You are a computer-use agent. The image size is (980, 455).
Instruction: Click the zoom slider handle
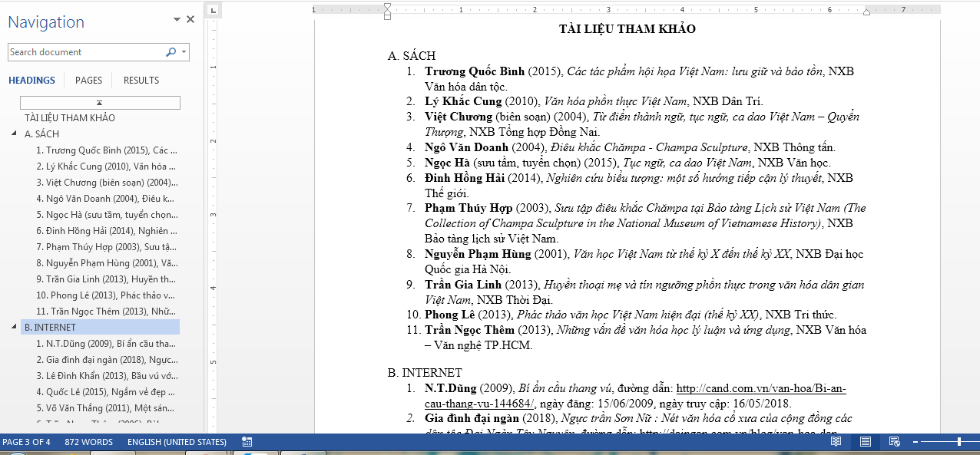click(x=958, y=442)
